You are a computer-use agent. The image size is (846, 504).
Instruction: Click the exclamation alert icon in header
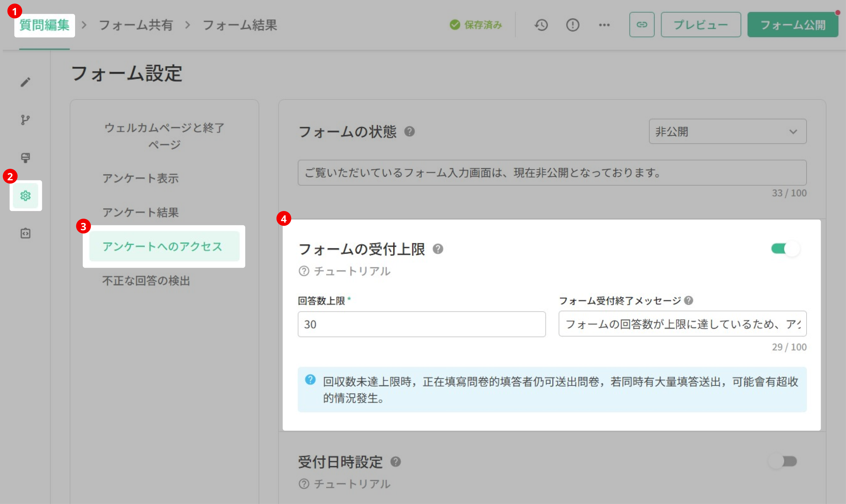[x=573, y=25]
